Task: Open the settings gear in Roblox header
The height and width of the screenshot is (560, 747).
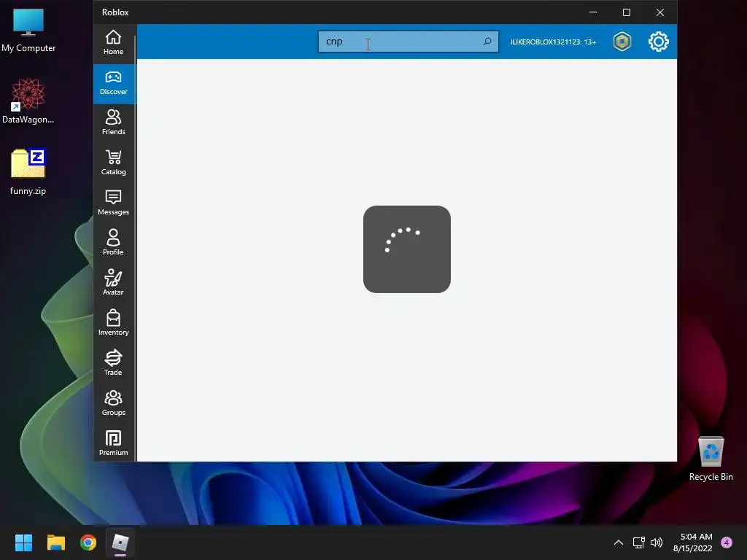Action: point(659,42)
